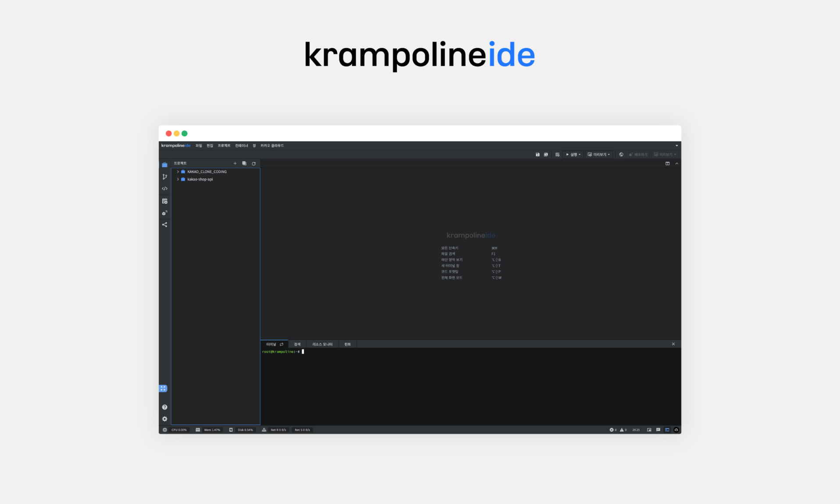Expand the kakao-shop-api project folder
This screenshot has width=840, height=504.
(x=178, y=179)
